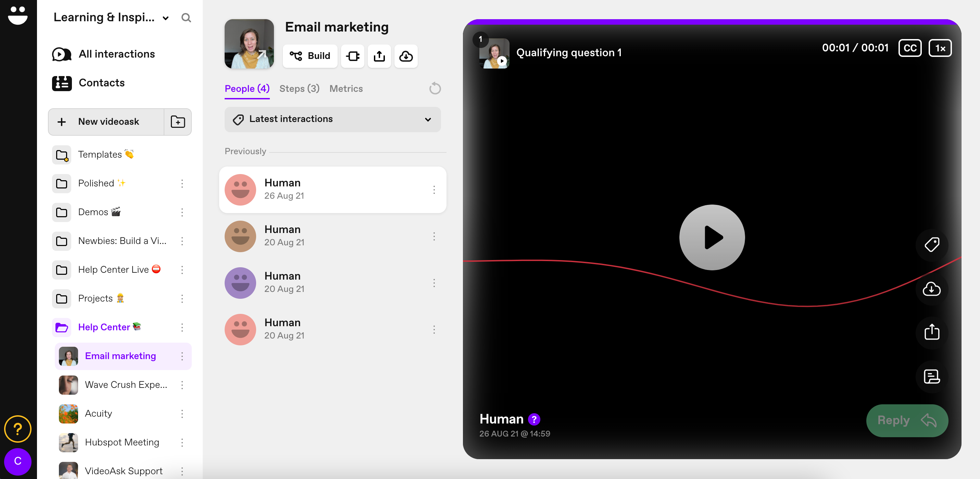Switch to the Steps (3) tab
This screenshot has height=479, width=980.
click(x=299, y=89)
